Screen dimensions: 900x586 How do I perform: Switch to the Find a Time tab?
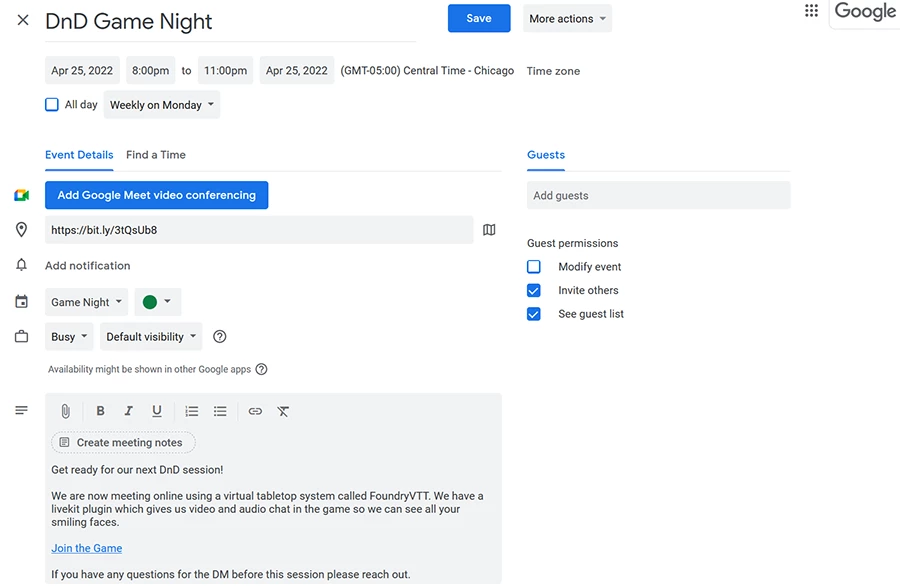[155, 155]
